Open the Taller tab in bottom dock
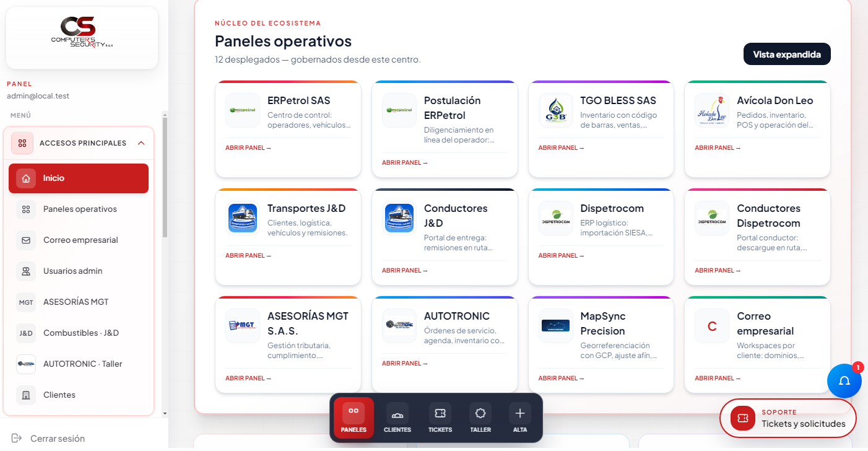 [480, 418]
